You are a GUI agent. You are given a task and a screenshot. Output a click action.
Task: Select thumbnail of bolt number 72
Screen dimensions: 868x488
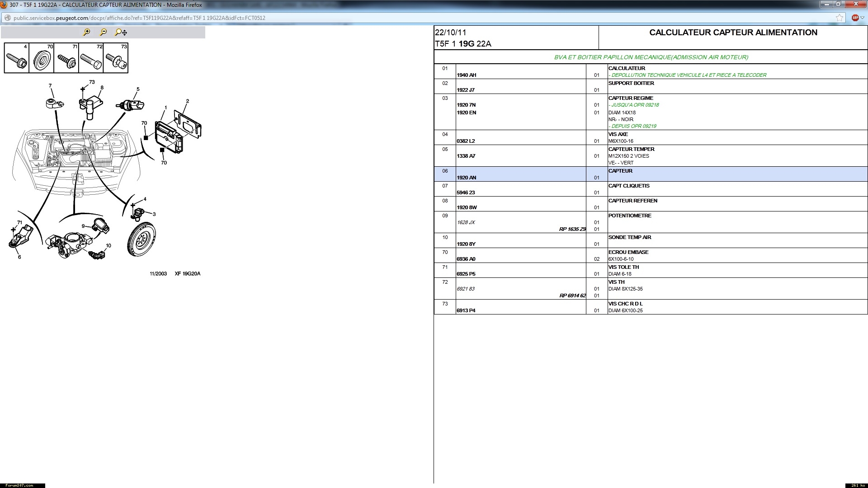tap(91, 58)
